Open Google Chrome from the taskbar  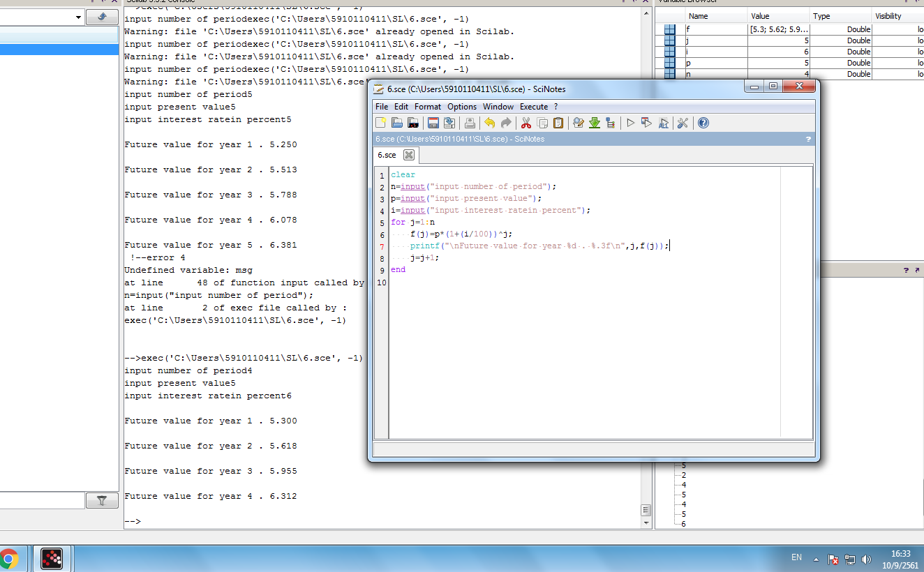click(x=9, y=559)
